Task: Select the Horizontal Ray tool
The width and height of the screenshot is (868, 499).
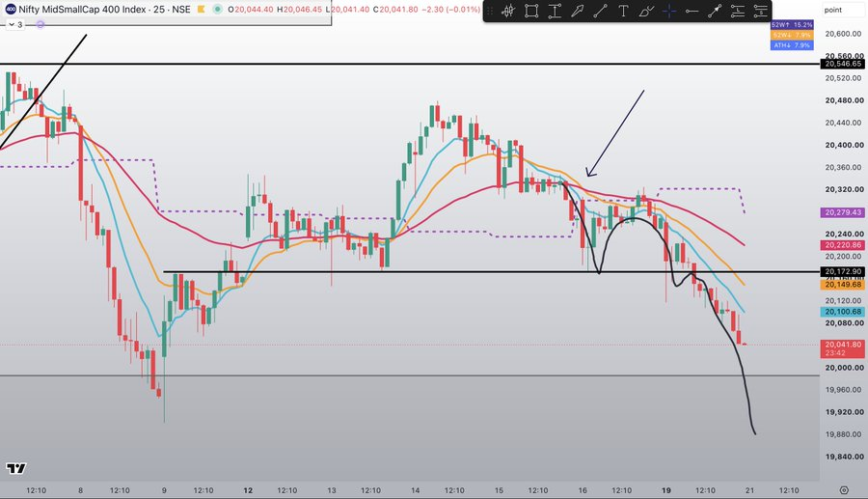Action: 692,11
